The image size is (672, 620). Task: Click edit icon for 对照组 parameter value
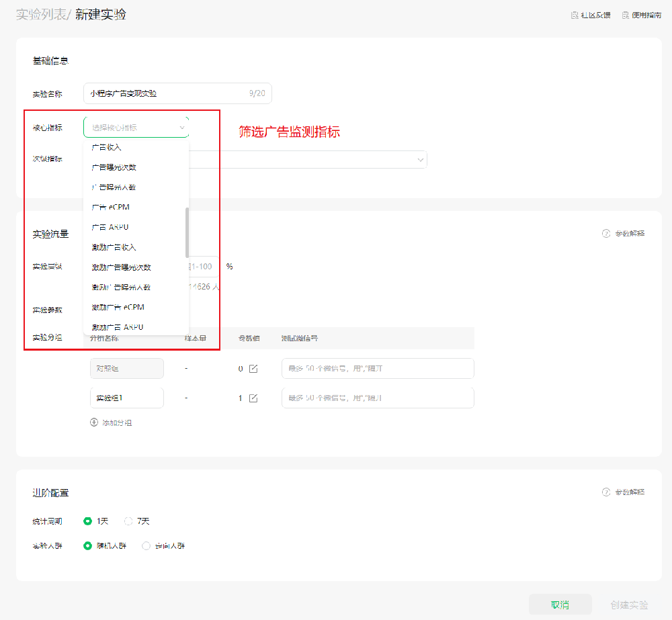click(x=253, y=369)
